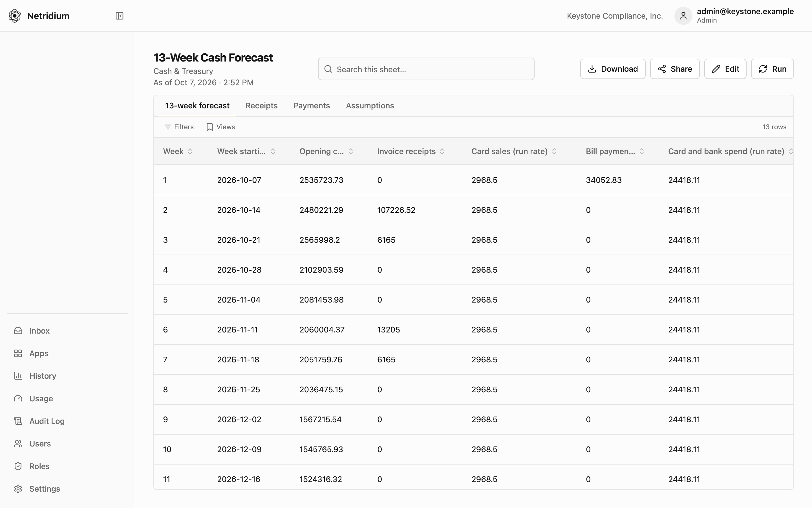Edit the 13-Week Cash Forecast
This screenshot has width=812, height=508.
tap(725, 69)
